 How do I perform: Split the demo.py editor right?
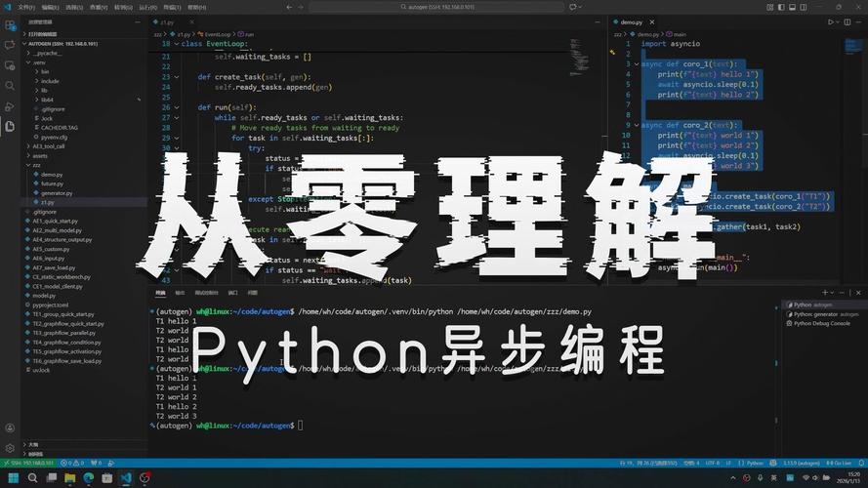pyautogui.click(x=847, y=22)
